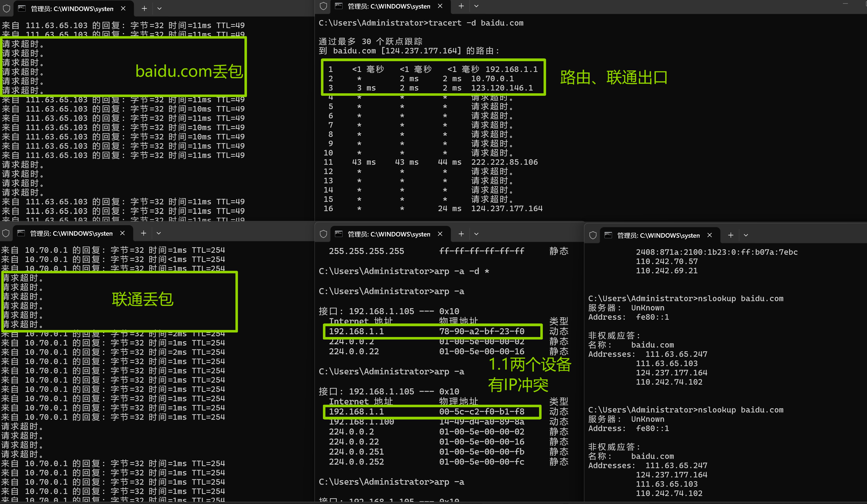Viewport: 867px width, 504px height.
Task: Expand the tab dropdown in the arp window
Action: click(476, 234)
